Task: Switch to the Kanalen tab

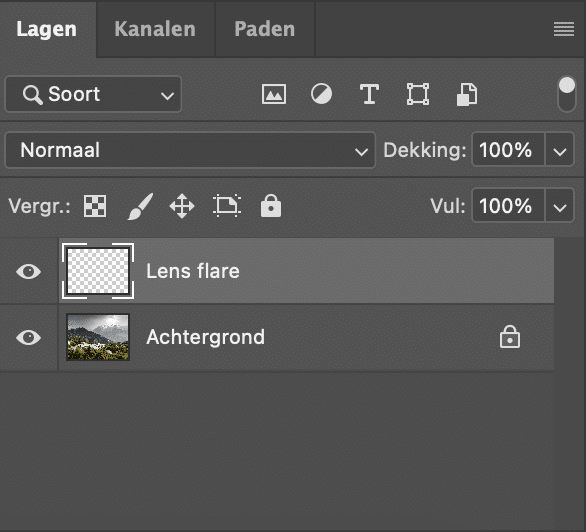Action: pyautogui.click(x=155, y=29)
